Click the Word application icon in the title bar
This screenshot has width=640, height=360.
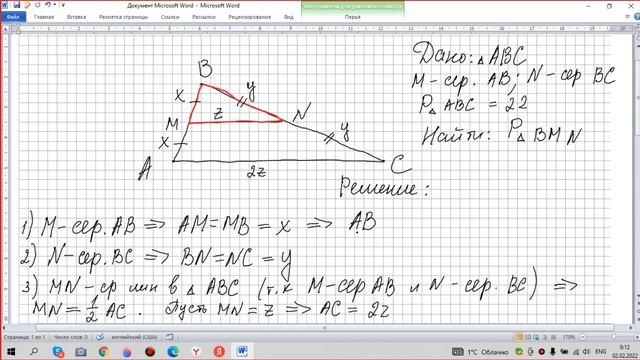pos(4,5)
